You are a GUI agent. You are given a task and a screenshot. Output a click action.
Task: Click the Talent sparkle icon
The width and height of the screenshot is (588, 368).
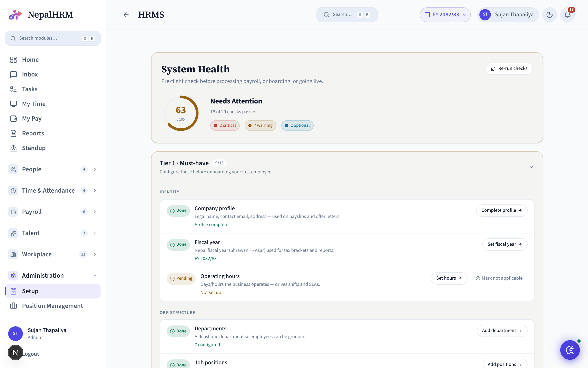(x=13, y=233)
